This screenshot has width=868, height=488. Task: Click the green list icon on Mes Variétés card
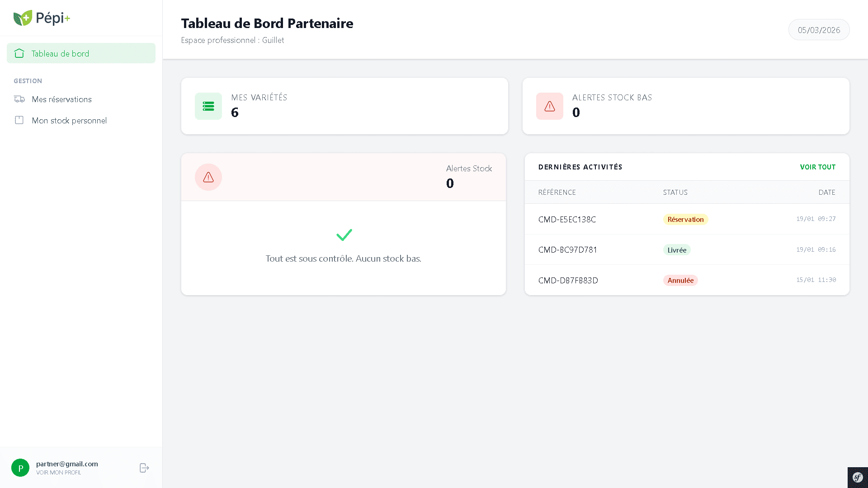coord(208,106)
